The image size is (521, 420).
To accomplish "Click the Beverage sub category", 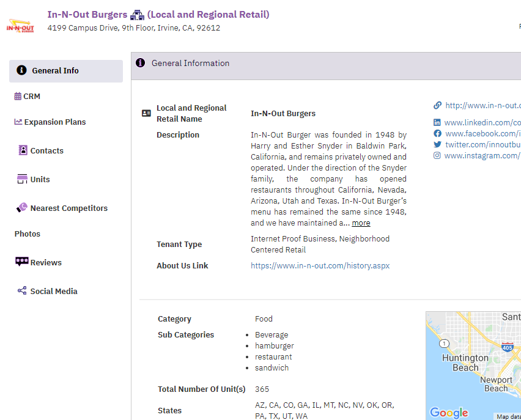I will [x=272, y=335].
